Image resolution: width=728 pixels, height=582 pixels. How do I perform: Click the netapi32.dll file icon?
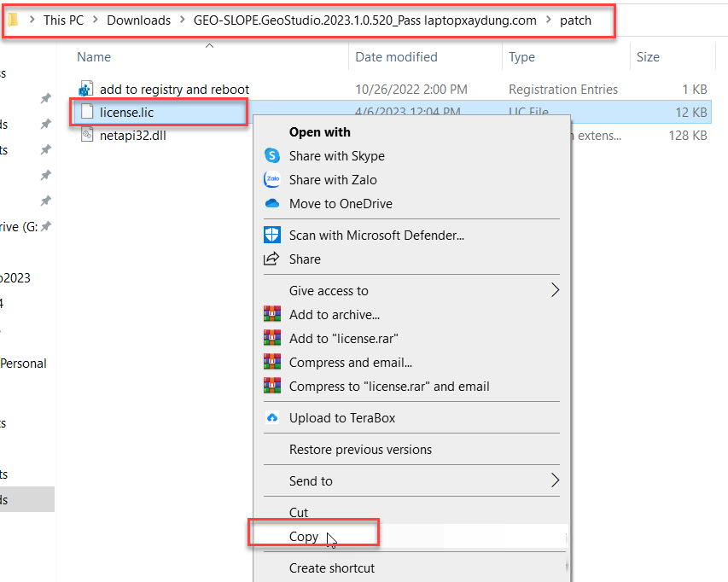pos(85,135)
